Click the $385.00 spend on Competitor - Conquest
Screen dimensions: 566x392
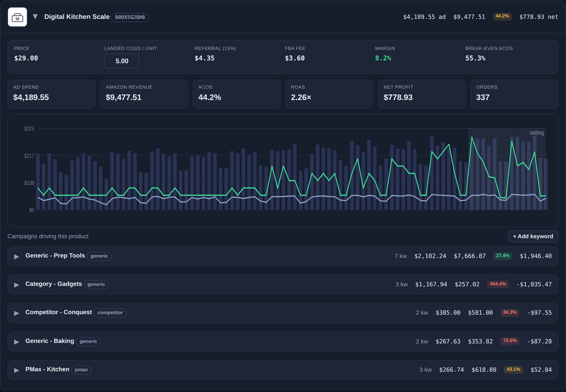point(448,313)
